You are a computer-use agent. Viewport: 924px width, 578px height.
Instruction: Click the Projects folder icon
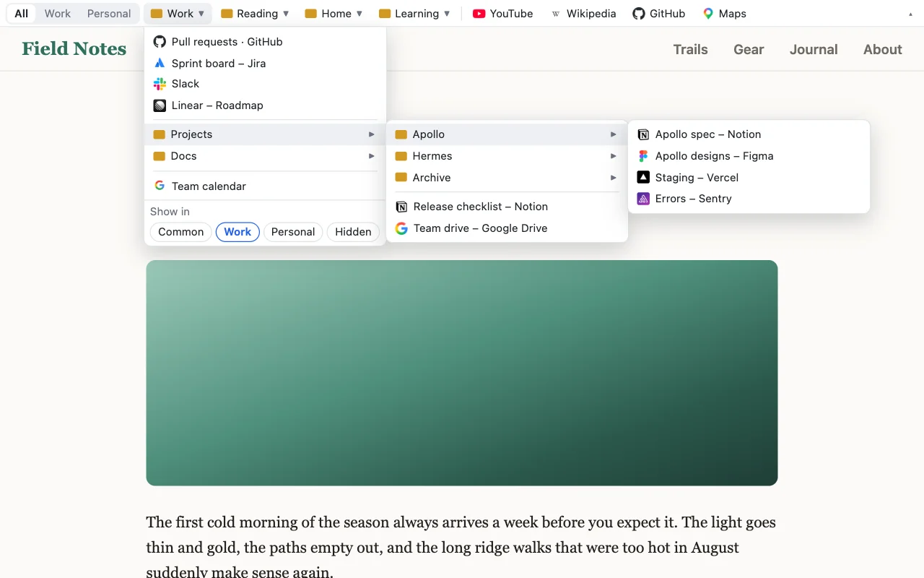click(x=159, y=134)
